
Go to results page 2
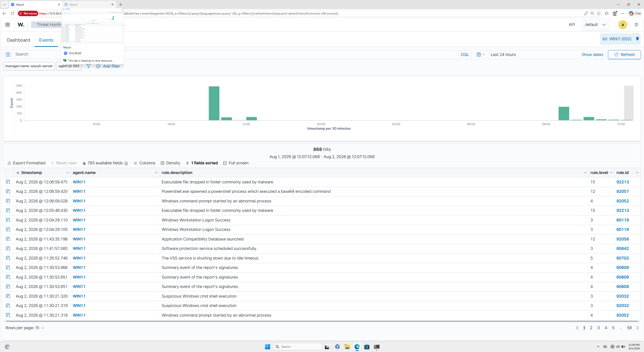[x=591, y=328]
